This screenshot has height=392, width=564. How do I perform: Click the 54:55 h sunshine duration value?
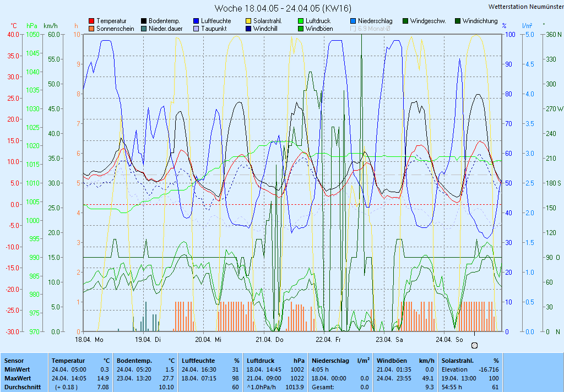(x=452, y=388)
